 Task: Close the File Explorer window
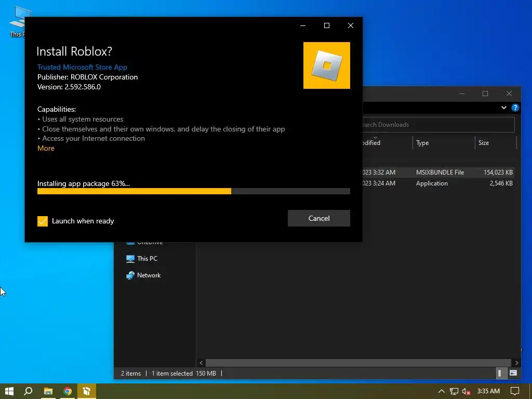click(x=509, y=94)
